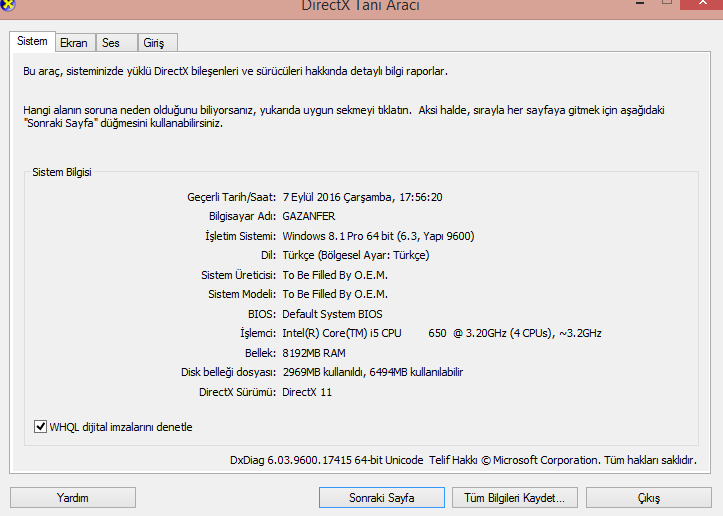
Task: Click the Türkçe (Bölgesel Ayar: Türkçe) value
Action: click(356, 255)
